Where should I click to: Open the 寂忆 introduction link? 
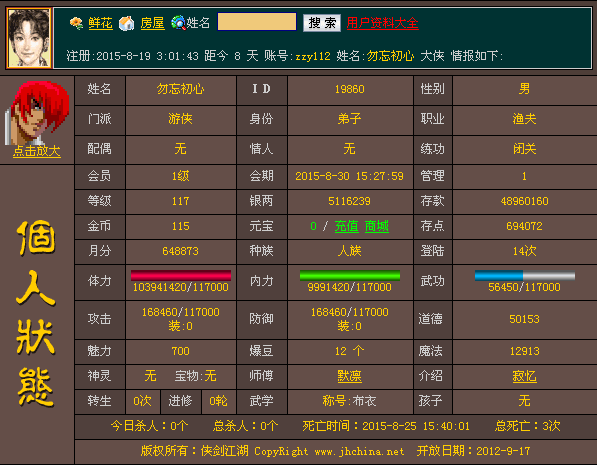tap(524, 376)
